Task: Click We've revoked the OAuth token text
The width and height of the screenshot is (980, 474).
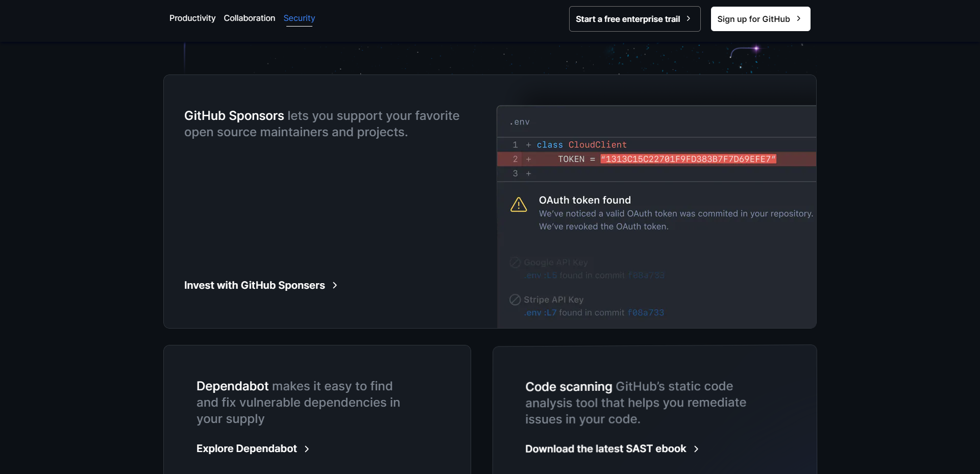Action: [x=603, y=227]
